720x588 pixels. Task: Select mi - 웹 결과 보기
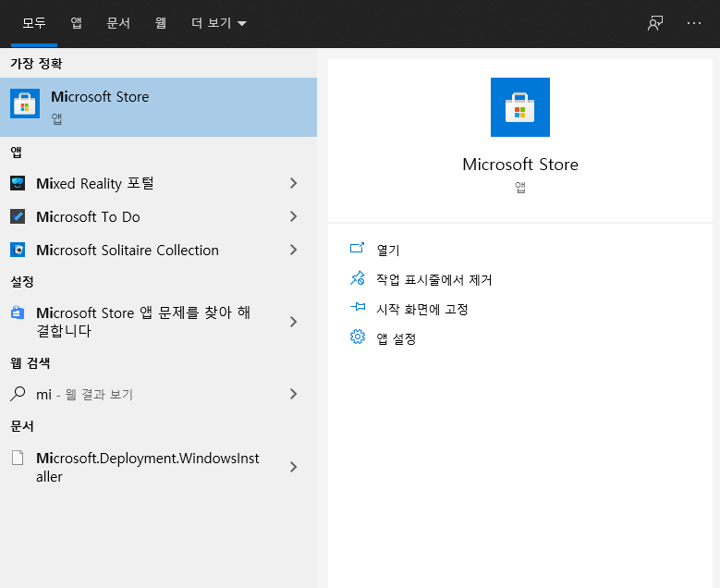[x=84, y=394]
